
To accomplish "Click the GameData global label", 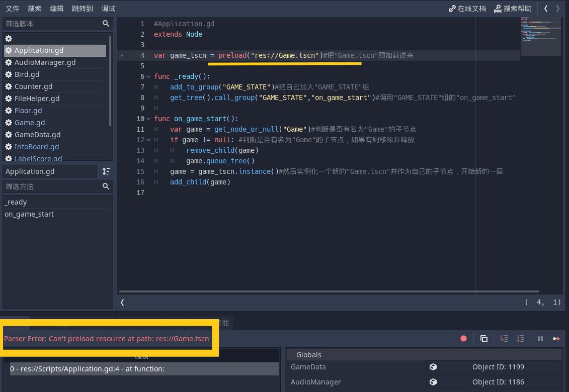I will coord(308,367).
